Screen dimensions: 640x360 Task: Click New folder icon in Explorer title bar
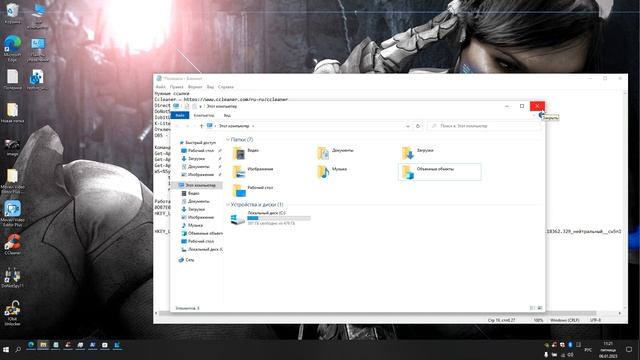194,106
